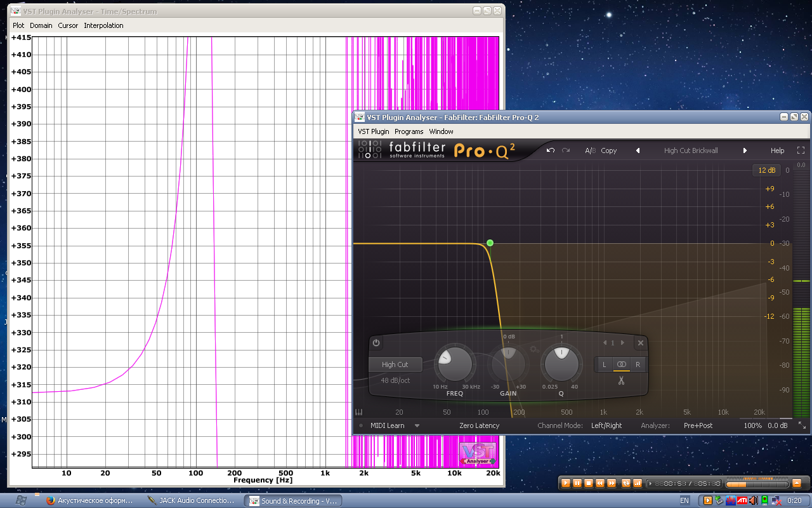This screenshot has height=508, width=812.
Task: Select next band arrow in band panel
Action: [x=622, y=343]
